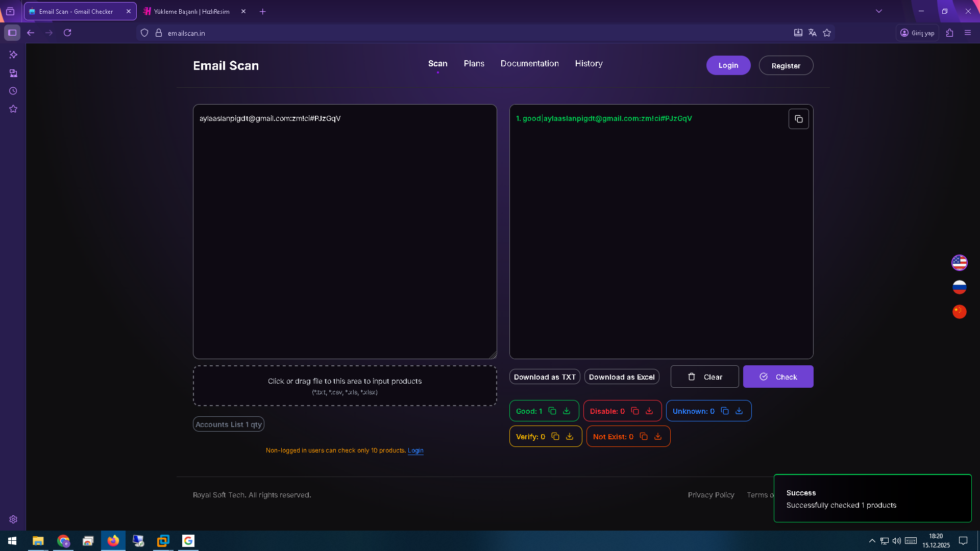
Task: Open the volume control in system tray
Action: click(x=897, y=541)
